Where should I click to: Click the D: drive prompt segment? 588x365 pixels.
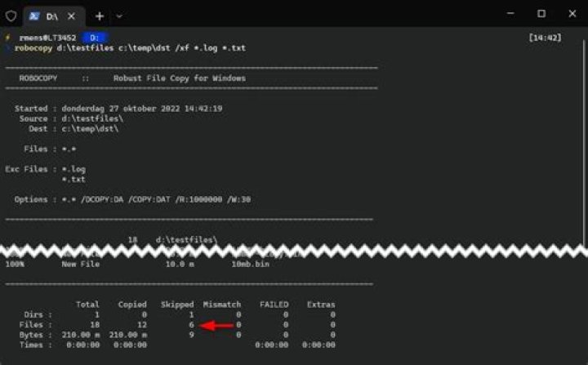[95, 38]
